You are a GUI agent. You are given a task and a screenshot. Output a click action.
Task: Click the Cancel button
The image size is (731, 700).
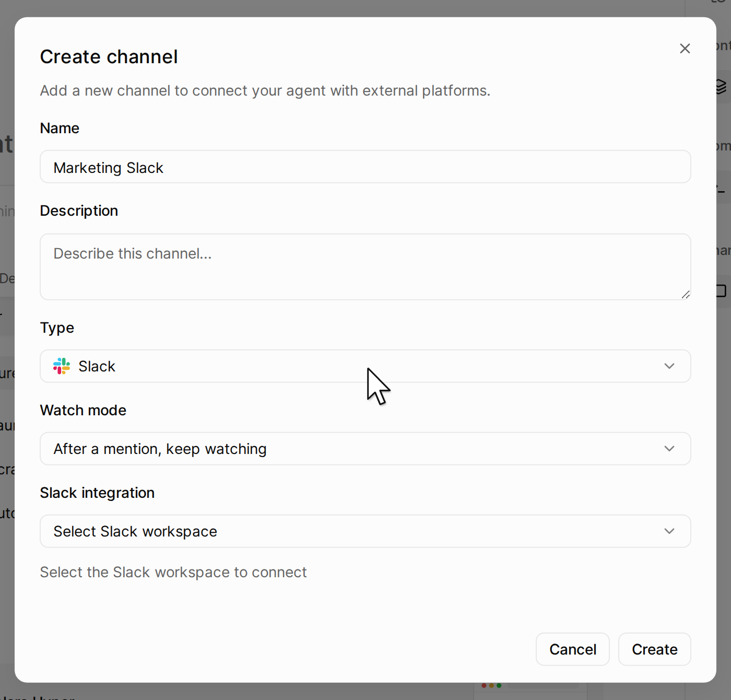tap(573, 649)
